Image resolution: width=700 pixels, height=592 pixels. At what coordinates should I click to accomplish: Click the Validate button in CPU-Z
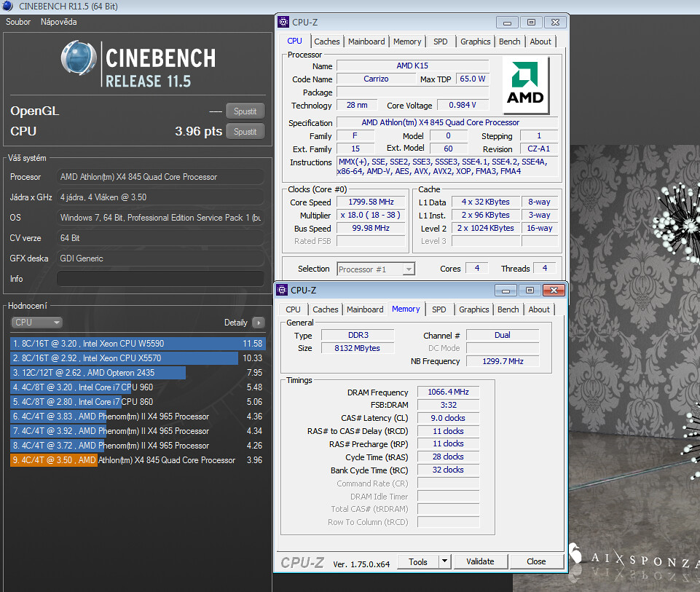(x=480, y=561)
